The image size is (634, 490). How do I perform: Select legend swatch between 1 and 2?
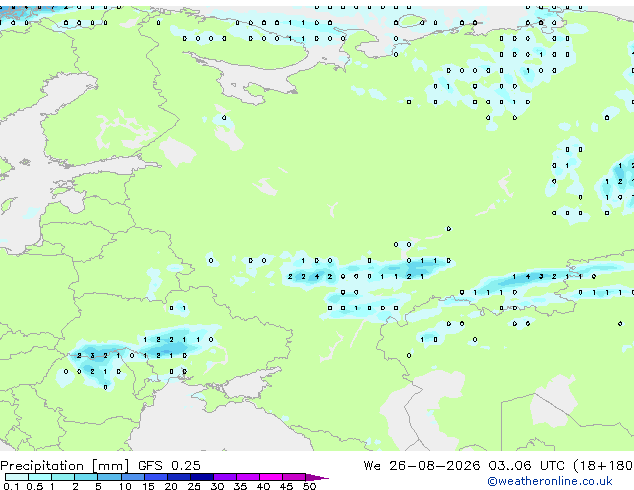coord(63,477)
